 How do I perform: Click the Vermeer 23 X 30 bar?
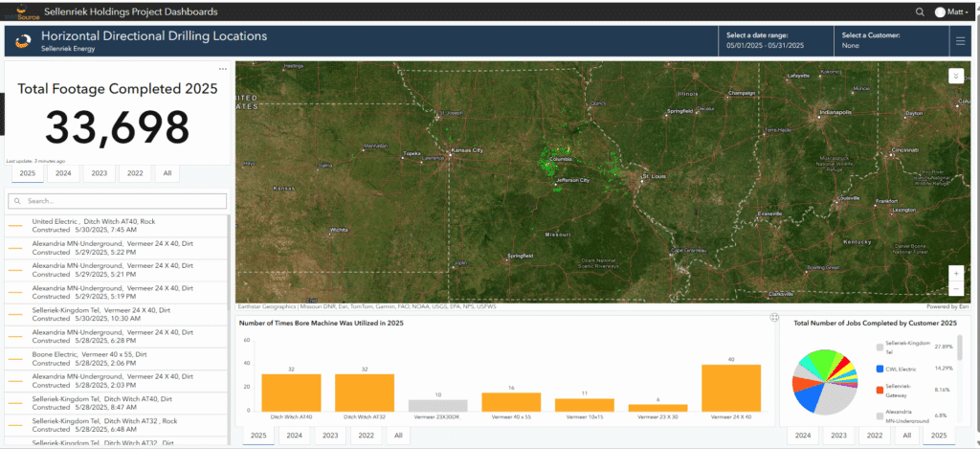pos(657,408)
